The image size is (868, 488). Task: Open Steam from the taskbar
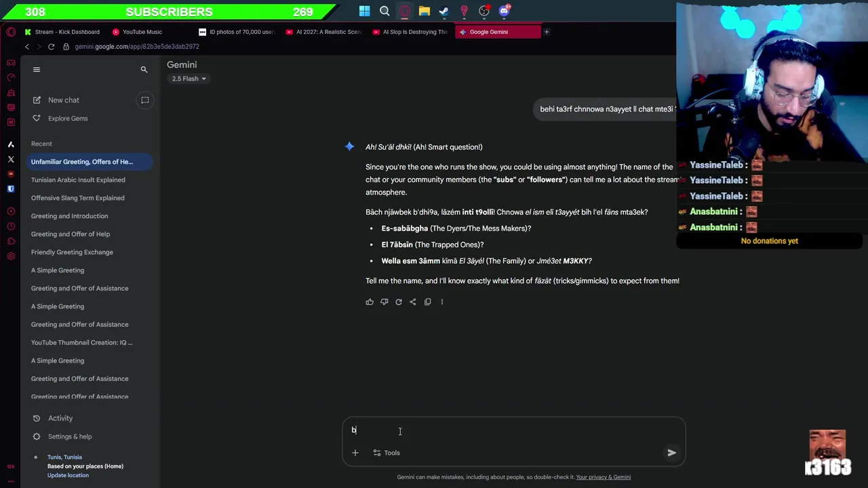click(x=444, y=11)
